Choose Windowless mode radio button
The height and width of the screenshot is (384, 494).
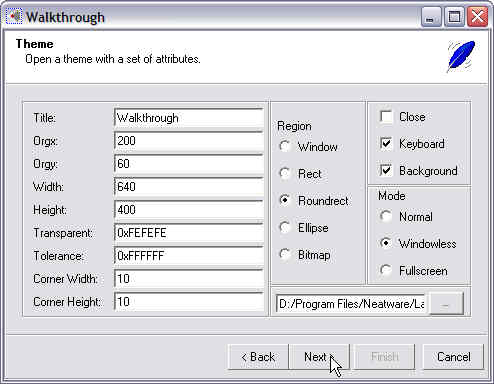coord(386,243)
